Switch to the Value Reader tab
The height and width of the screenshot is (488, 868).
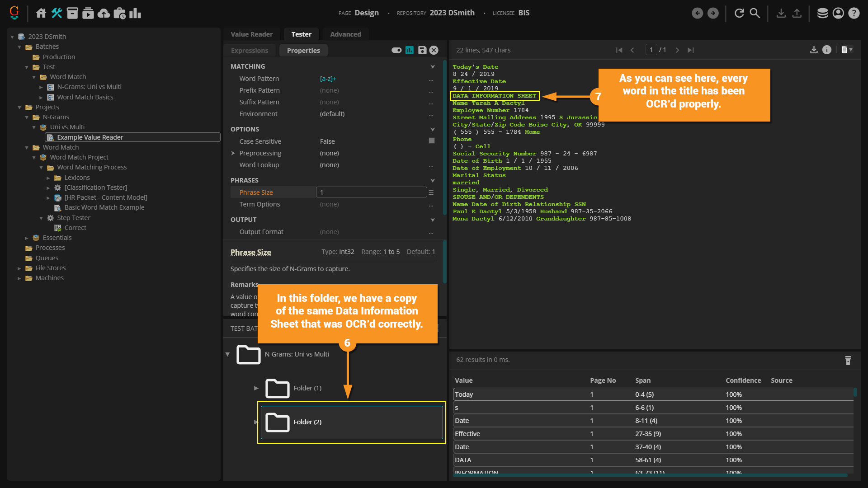pos(251,34)
